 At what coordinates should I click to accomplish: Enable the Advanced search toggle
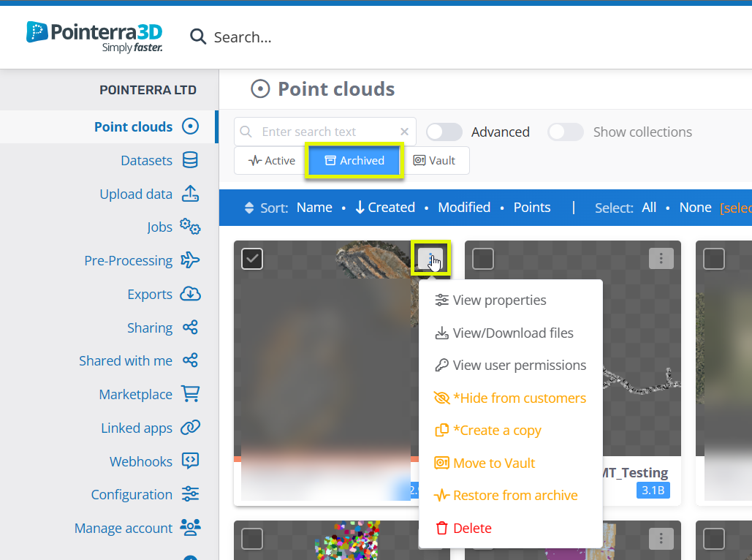tap(444, 132)
